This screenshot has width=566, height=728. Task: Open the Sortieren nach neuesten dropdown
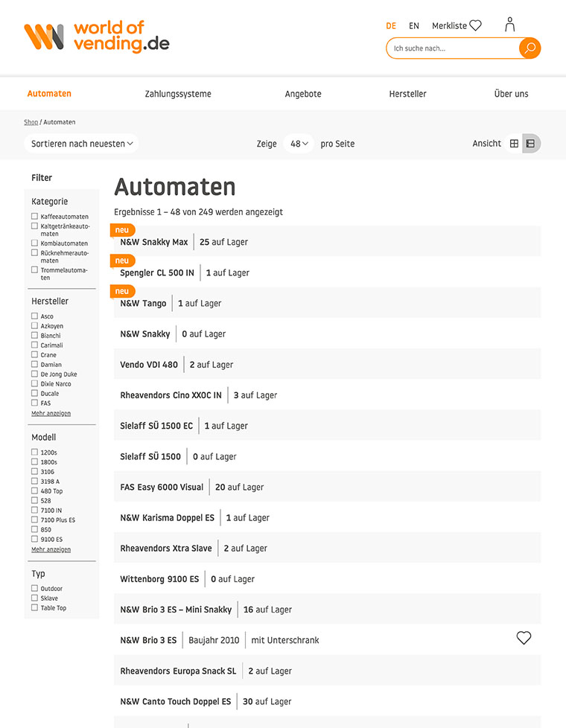(82, 144)
